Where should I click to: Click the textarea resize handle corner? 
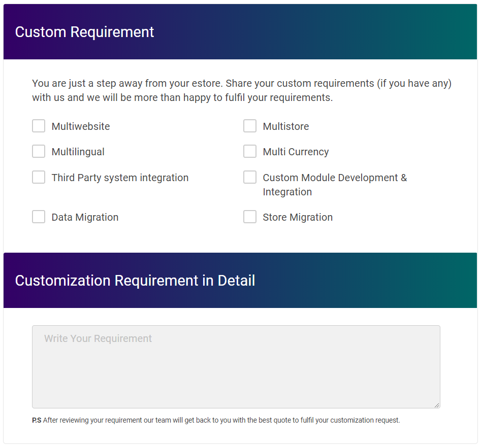pyautogui.click(x=437, y=405)
